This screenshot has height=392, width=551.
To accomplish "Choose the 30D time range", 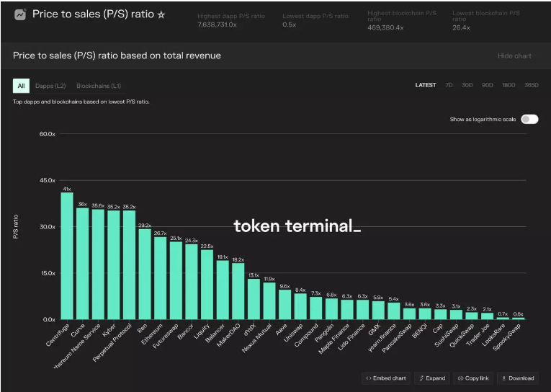I will pos(467,85).
